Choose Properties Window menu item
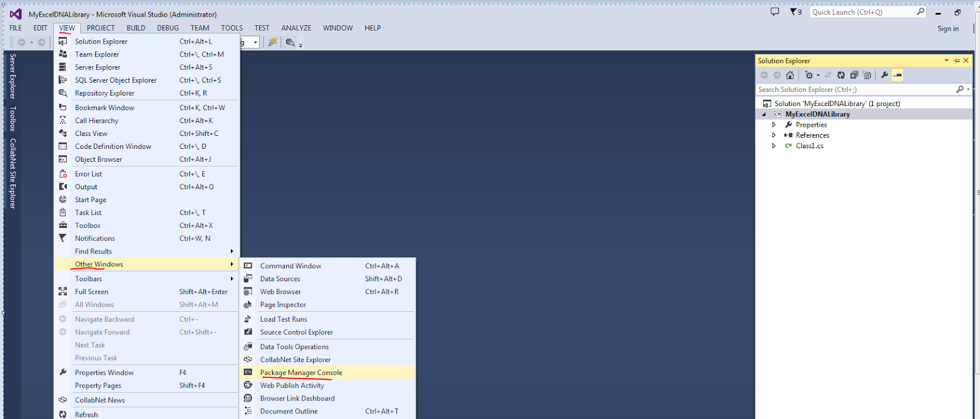 (146, 372)
